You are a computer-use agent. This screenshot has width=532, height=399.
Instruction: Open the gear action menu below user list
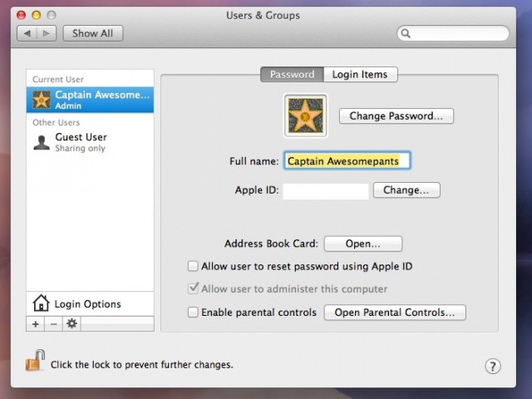71,324
